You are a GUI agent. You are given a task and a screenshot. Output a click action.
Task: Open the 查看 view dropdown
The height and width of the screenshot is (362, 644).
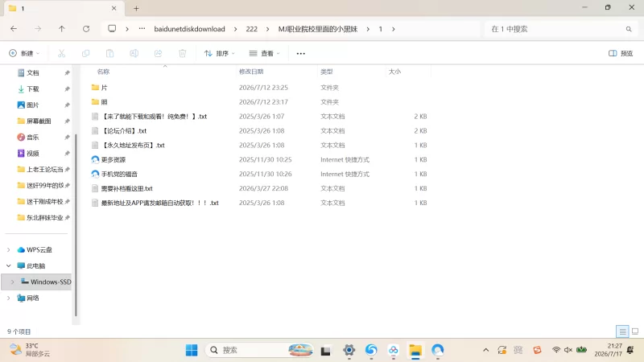click(x=264, y=53)
